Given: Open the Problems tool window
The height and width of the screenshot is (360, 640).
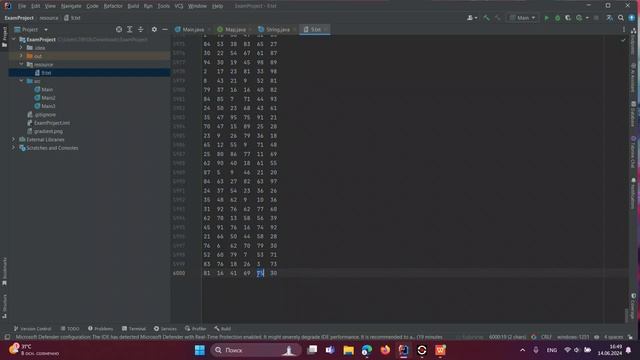Looking at the screenshot, I should (x=100, y=329).
